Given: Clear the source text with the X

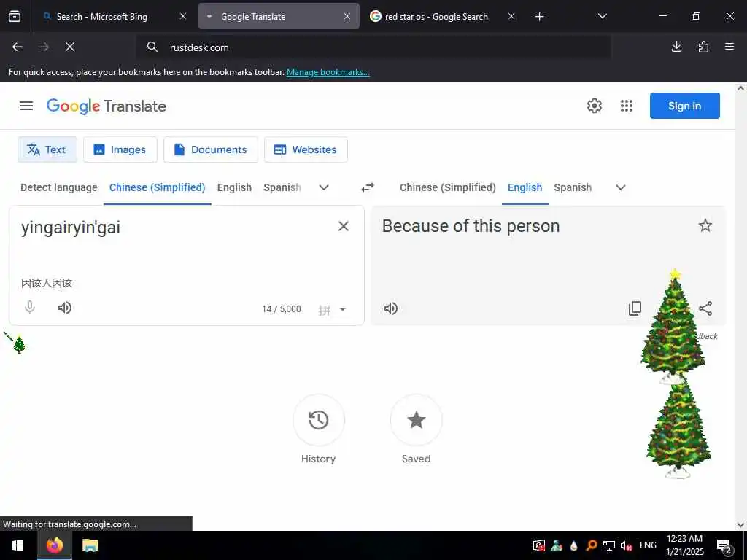Looking at the screenshot, I should 344,226.
